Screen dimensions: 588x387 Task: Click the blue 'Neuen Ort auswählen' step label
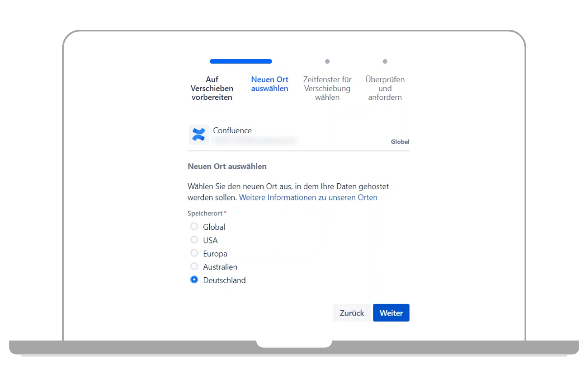(x=269, y=84)
